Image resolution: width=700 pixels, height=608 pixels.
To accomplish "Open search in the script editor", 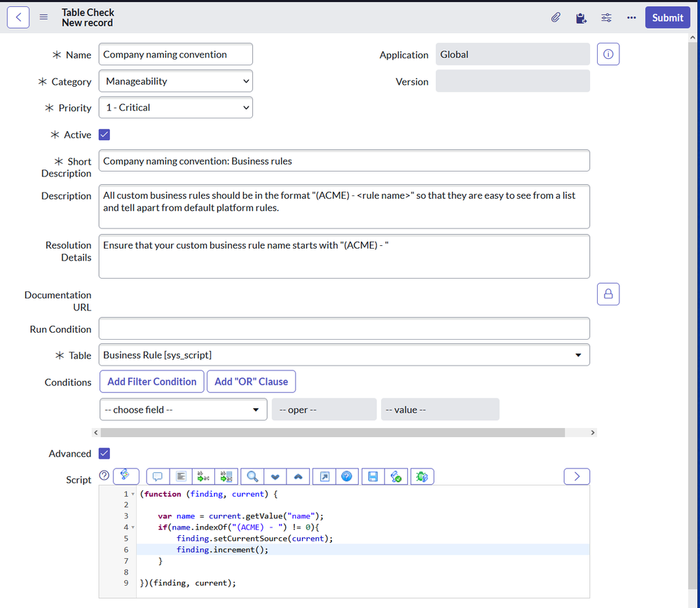I will pyautogui.click(x=252, y=476).
